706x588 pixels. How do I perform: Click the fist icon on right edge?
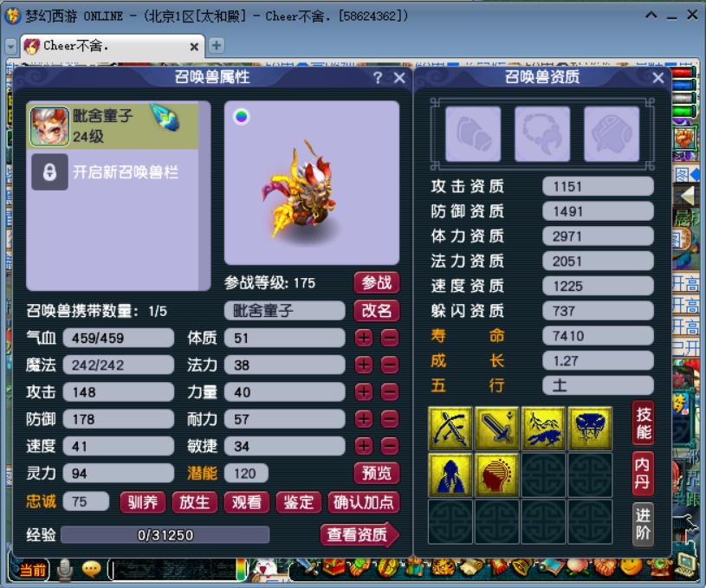(684, 139)
